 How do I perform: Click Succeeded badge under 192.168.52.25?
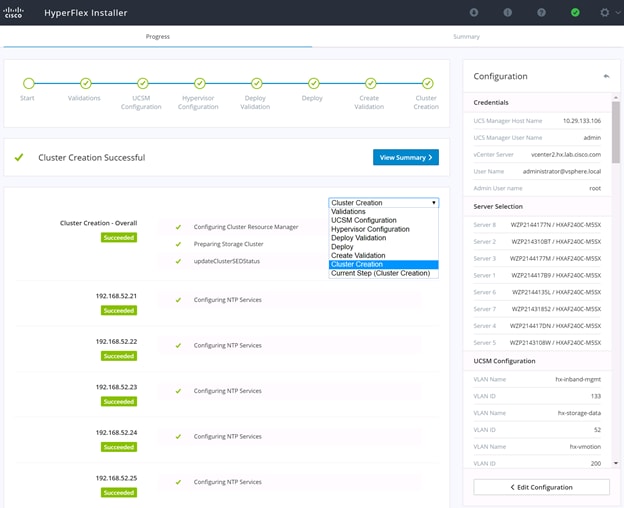tap(119, 492)
